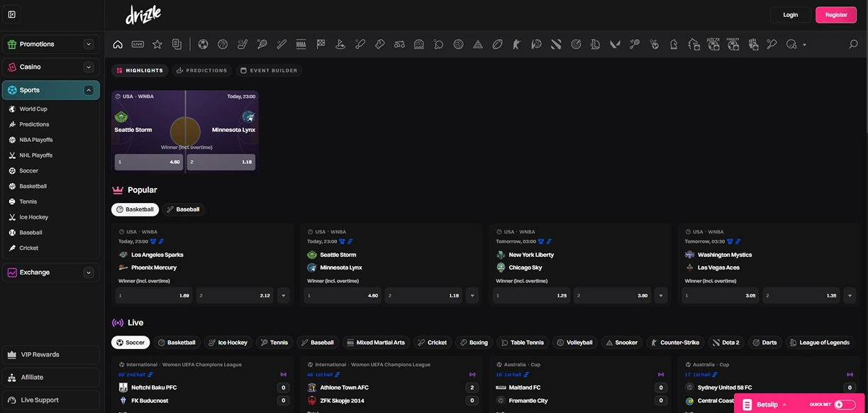Select the League of Legends icon in the sports bar
This screenshot has width=868, height=413.
point(595,44)
